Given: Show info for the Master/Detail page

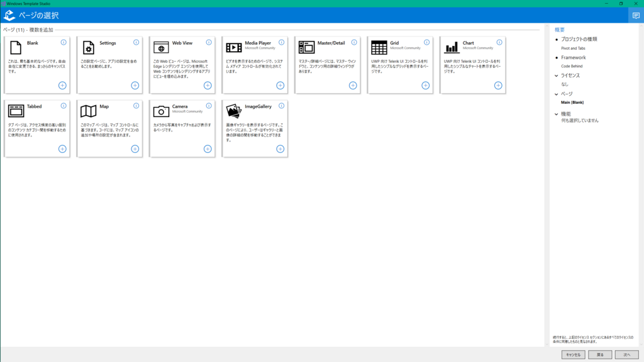Looking at the screenshot, I should (355, 42).
